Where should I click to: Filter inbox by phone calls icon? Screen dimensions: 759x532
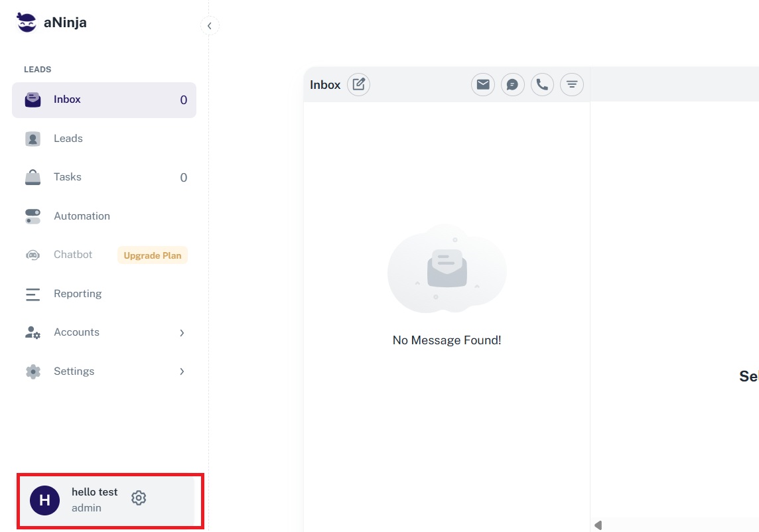tap(542, 84)
